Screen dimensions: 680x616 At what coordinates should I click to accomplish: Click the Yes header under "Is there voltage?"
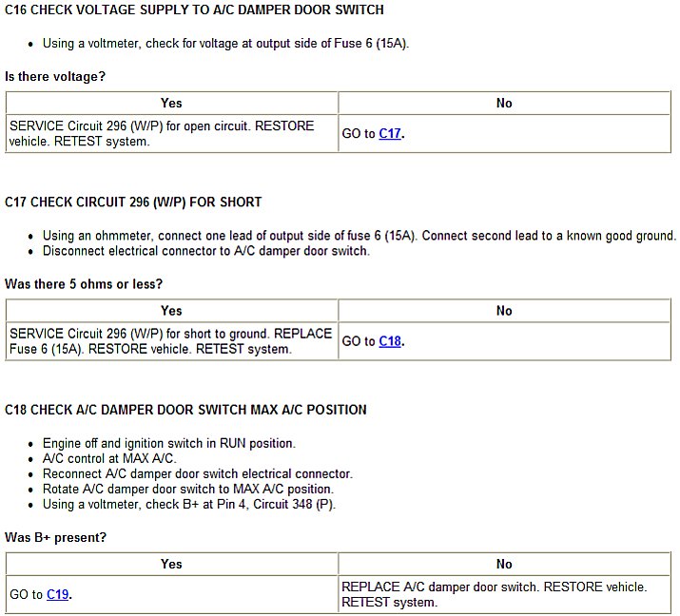[x=171, y=103]
